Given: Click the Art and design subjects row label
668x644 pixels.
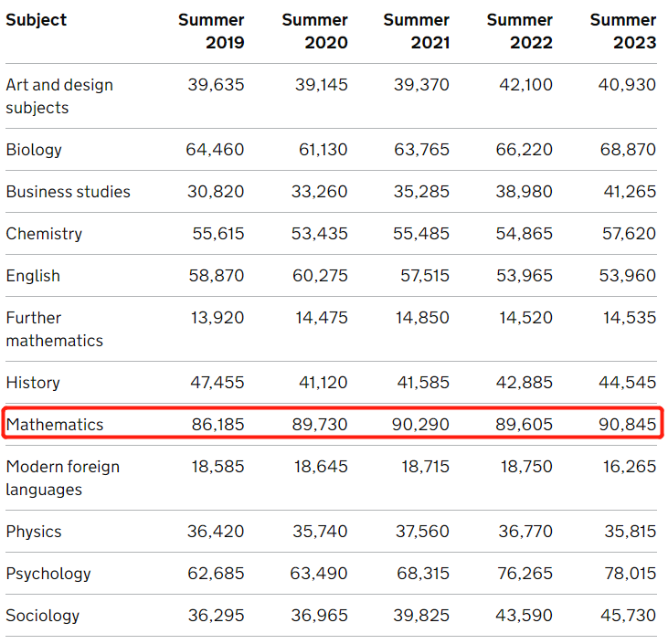Looking at the screenshot, I should (59, 96).
